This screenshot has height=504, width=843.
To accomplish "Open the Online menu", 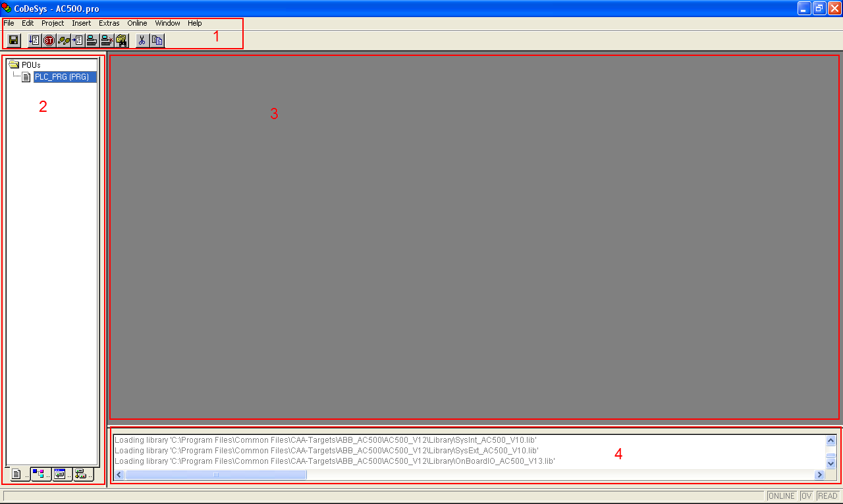I will (138, 23).
